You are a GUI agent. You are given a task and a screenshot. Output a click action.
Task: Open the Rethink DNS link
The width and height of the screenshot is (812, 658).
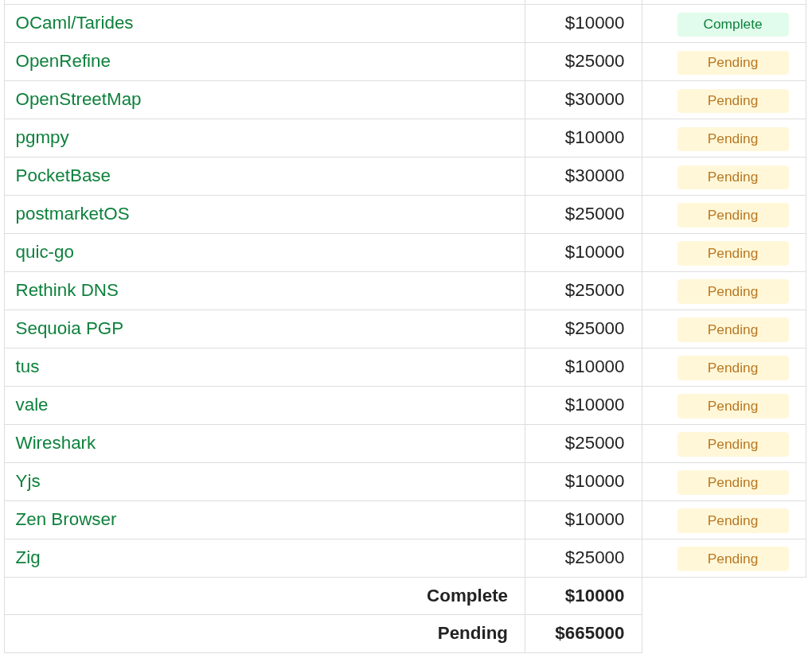click(x=67, y=290)
